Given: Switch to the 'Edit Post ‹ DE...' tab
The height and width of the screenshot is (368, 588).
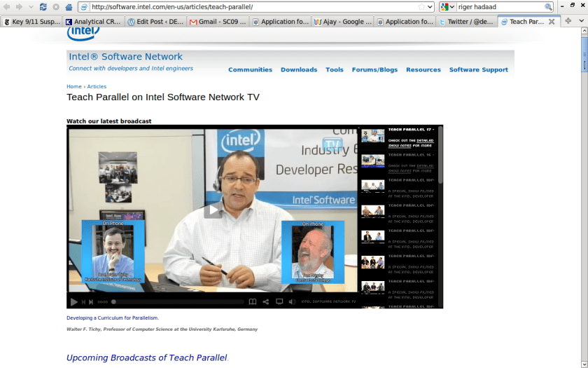Looking at the screenshot, I should [155, 22].
